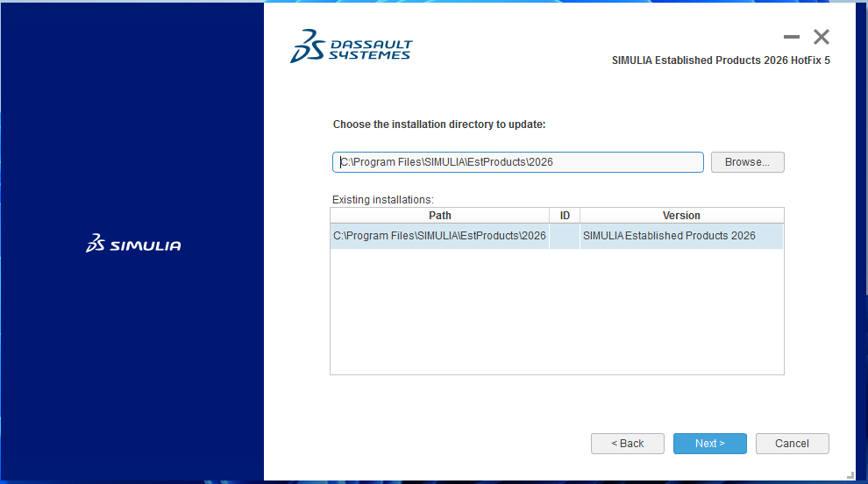Close the installer with the X icon
The image size is (868, 484).
(822, 37)
